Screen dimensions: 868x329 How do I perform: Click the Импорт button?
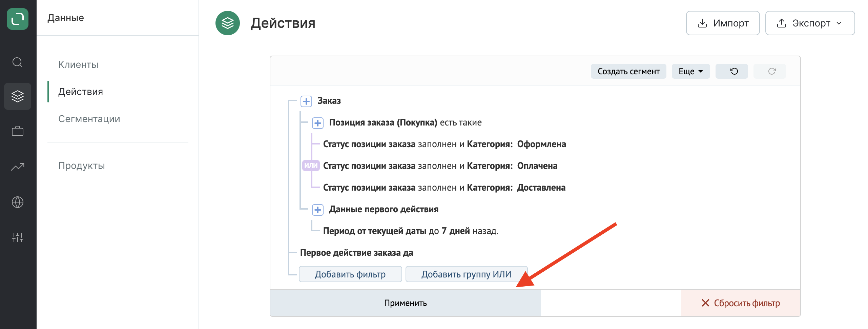coord(723,23)
